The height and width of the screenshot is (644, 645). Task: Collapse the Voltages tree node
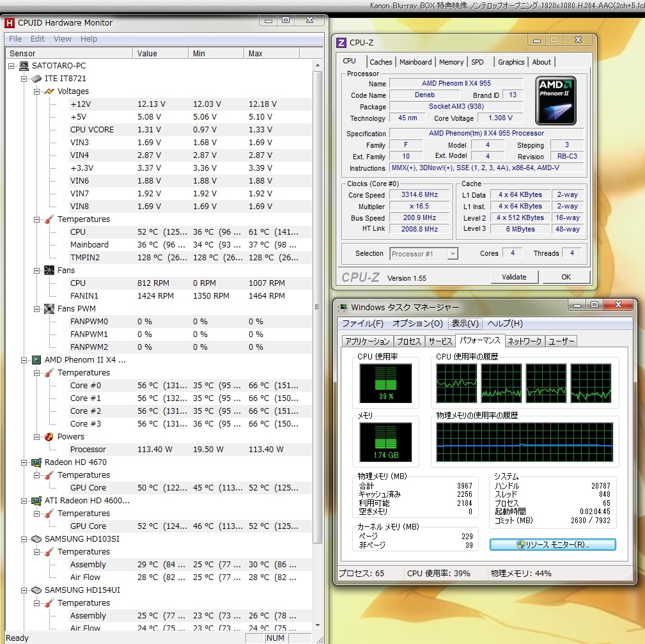37,91
